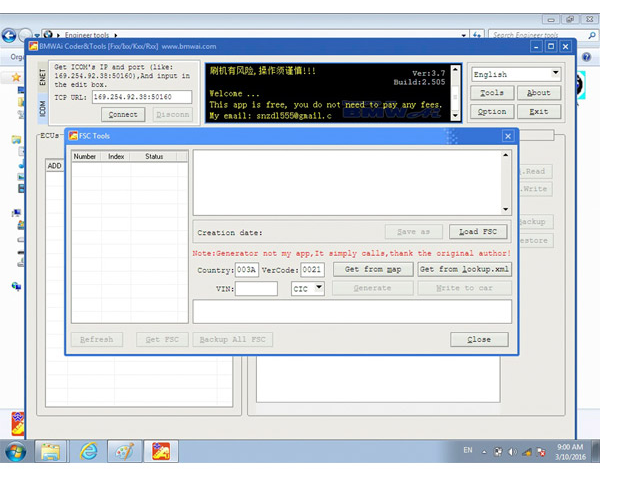623x479 pixels.
Task: Click into the VIN input field
Action: pos(257,289)
